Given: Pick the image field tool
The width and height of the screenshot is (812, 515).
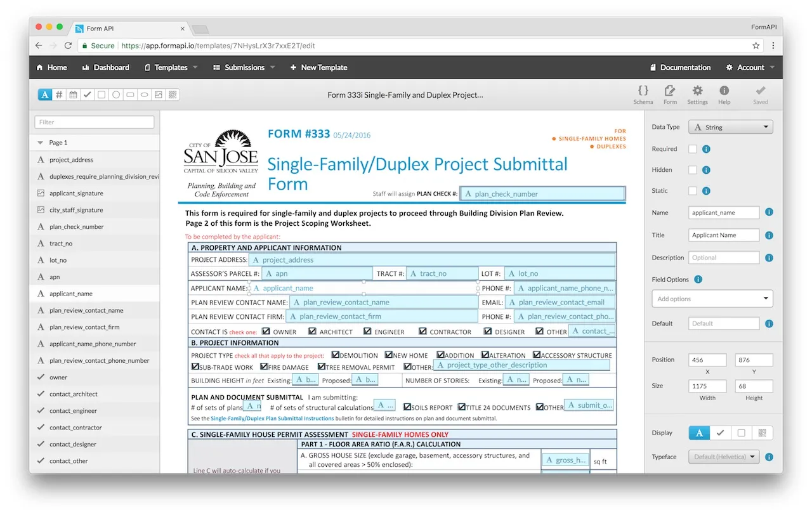Looking at the screenshot, I should point(159,95).
